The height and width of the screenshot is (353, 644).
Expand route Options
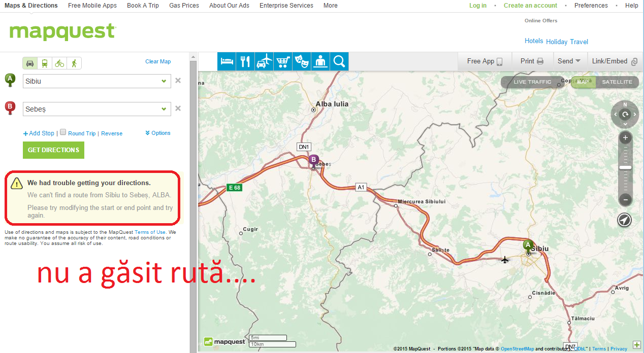[158, 133]
